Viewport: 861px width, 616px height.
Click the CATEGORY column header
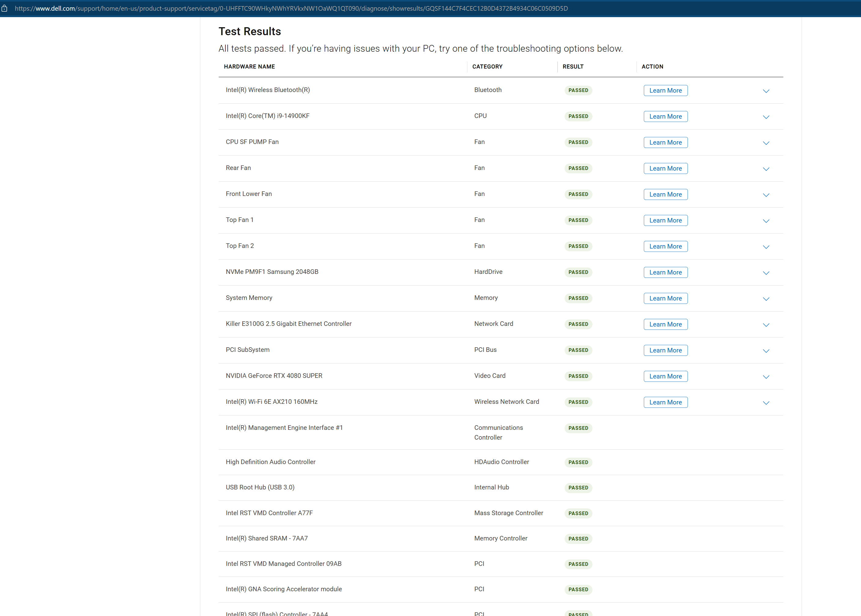(487, 66)
